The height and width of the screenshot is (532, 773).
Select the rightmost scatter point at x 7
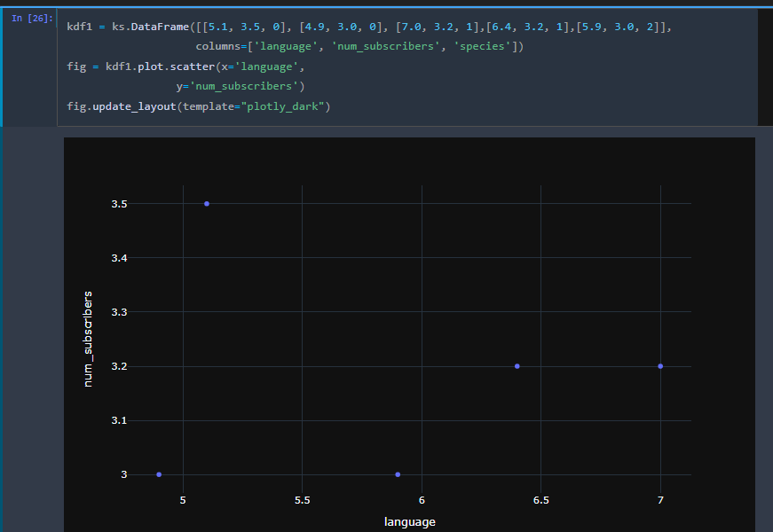[x=660, y=364]
